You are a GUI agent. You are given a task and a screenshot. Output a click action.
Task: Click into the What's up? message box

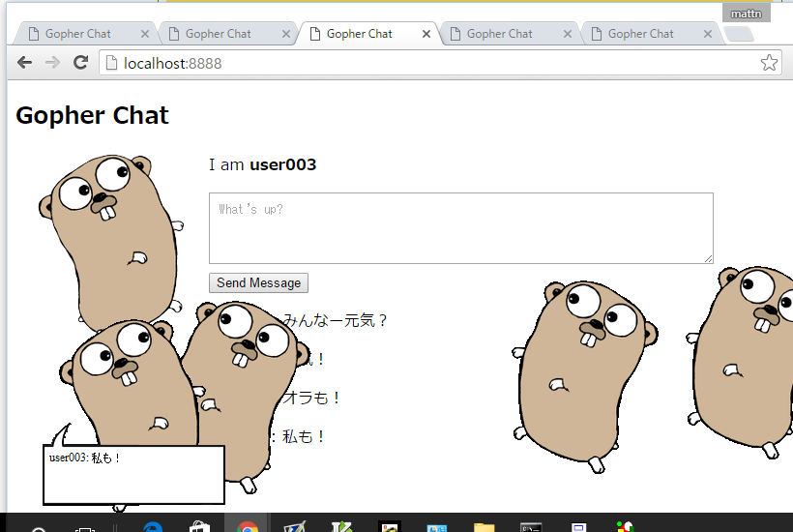tap(460, 228)
